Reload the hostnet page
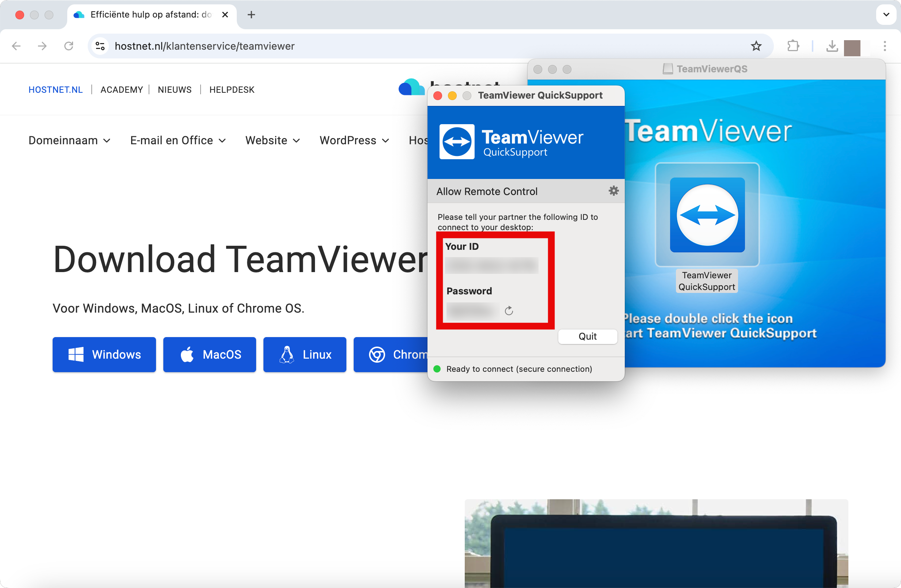The height and width of the screenshot is (588, 901). pyautogui.click(x=69, y=46)
